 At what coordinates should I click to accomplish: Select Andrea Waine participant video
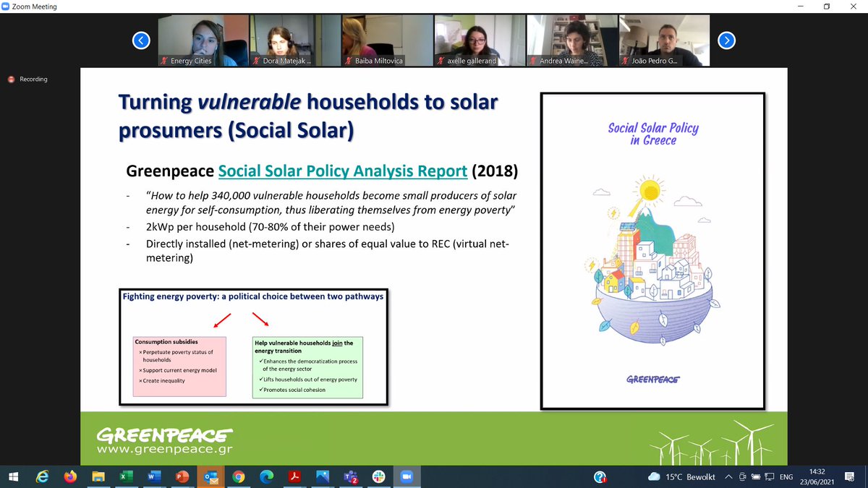click(572, 40)
